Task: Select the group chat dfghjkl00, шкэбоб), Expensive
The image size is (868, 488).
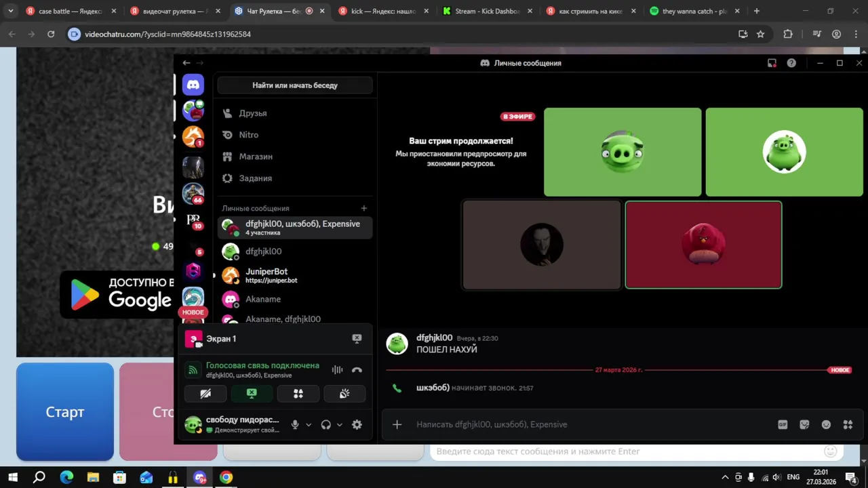Action: coord(295,228)
